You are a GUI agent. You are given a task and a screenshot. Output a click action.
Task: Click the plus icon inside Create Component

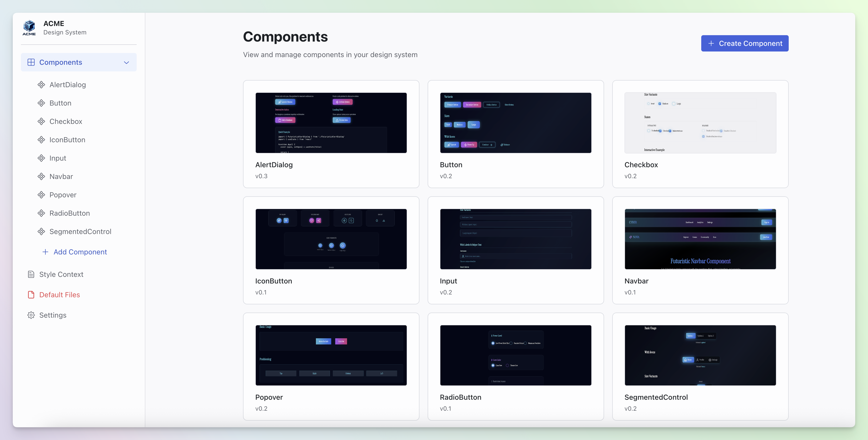[711, 43]
